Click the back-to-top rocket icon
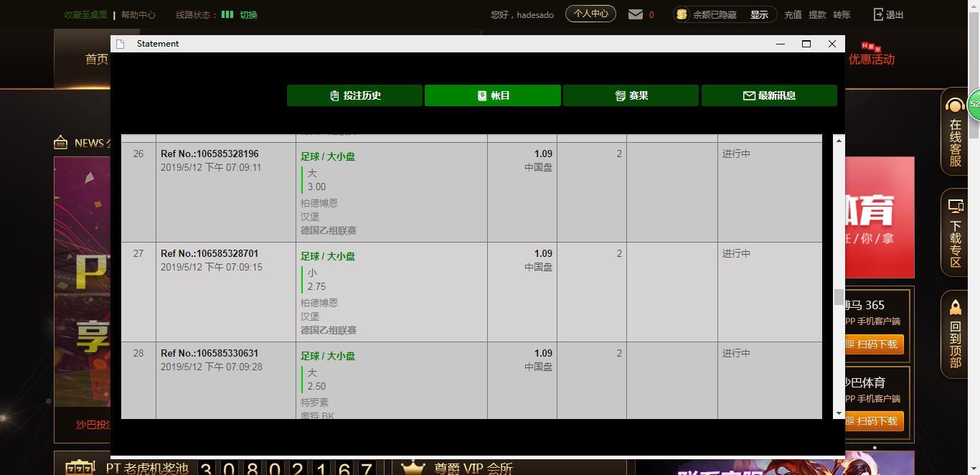 tap(955, 308)
